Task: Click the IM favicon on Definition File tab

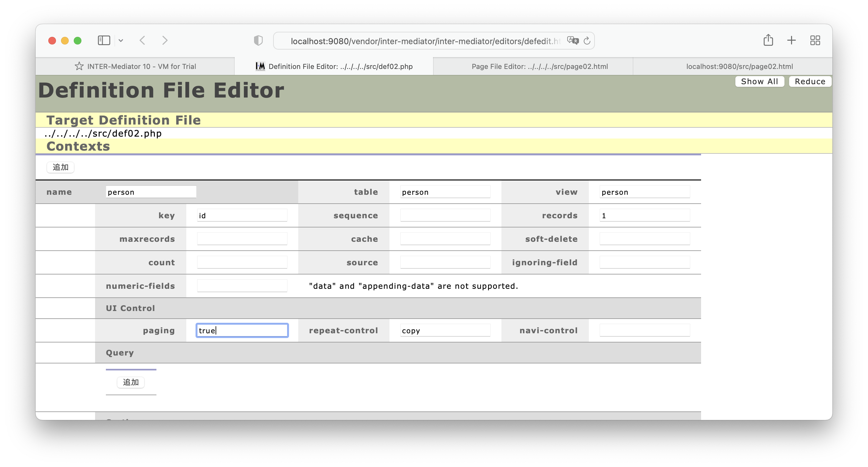Action: [x=260, y=66]
